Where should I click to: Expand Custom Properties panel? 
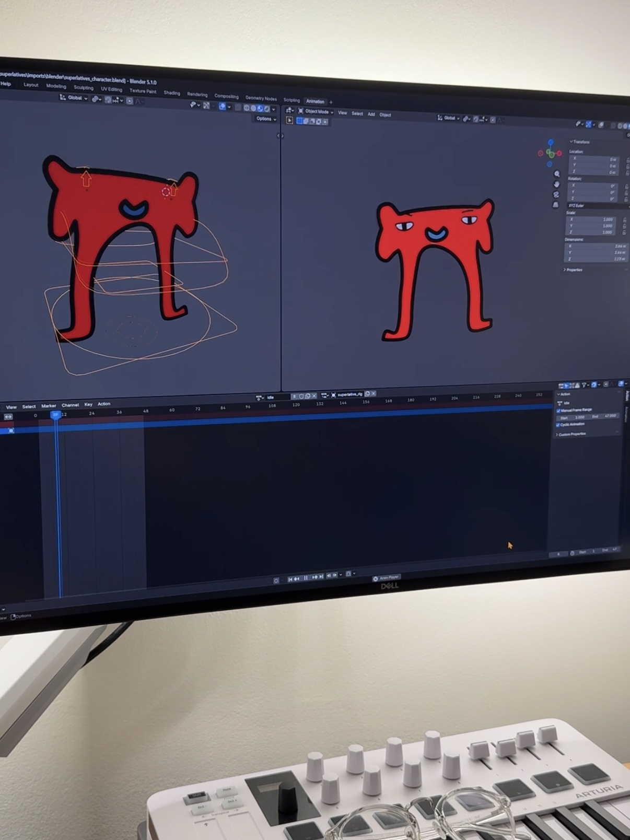point(571,434)
